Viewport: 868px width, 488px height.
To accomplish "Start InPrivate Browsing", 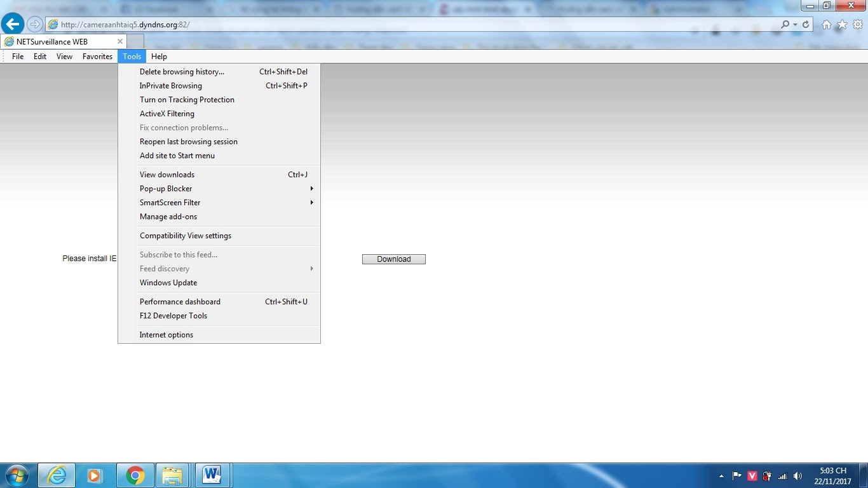I will click(219, 86).
